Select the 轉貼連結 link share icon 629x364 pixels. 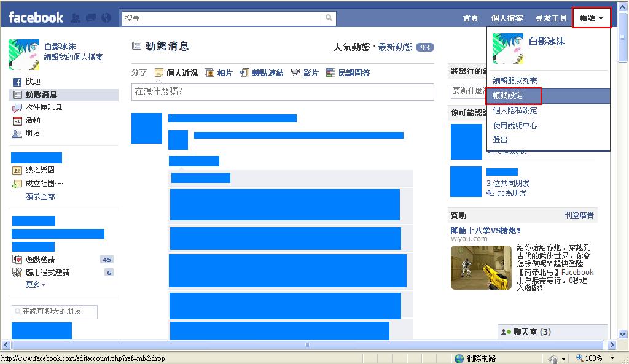point(244,72)
